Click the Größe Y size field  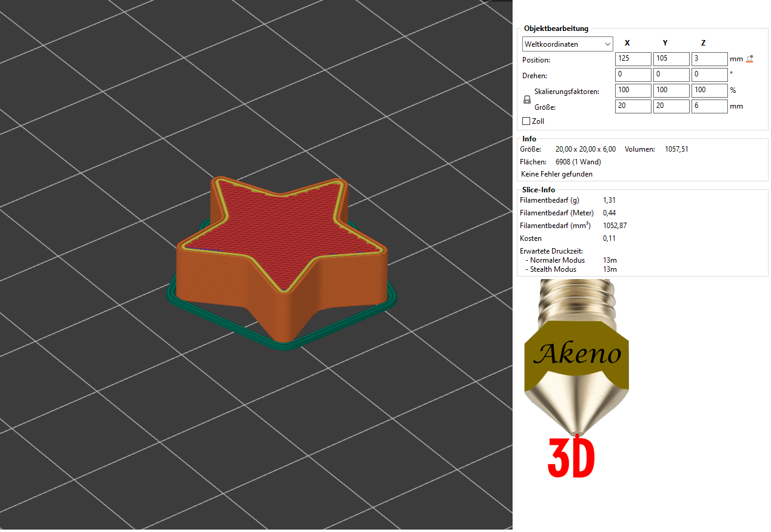671,107
